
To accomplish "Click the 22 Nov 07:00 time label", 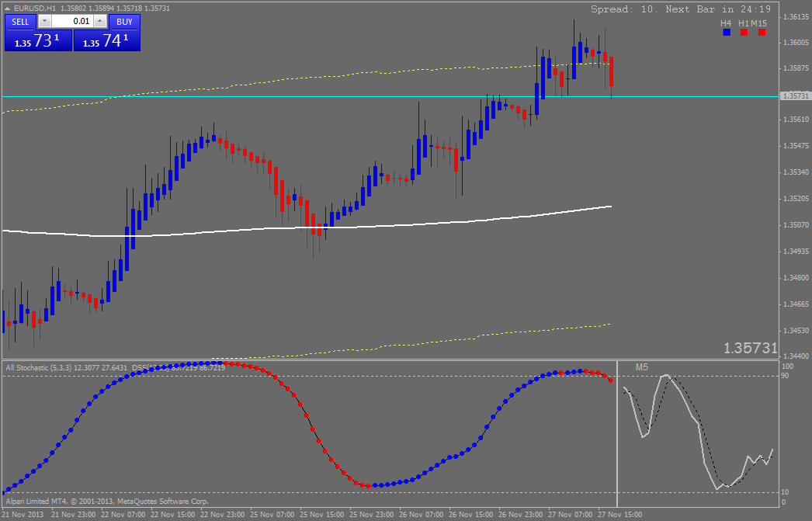I will click(x=123, y=515).
